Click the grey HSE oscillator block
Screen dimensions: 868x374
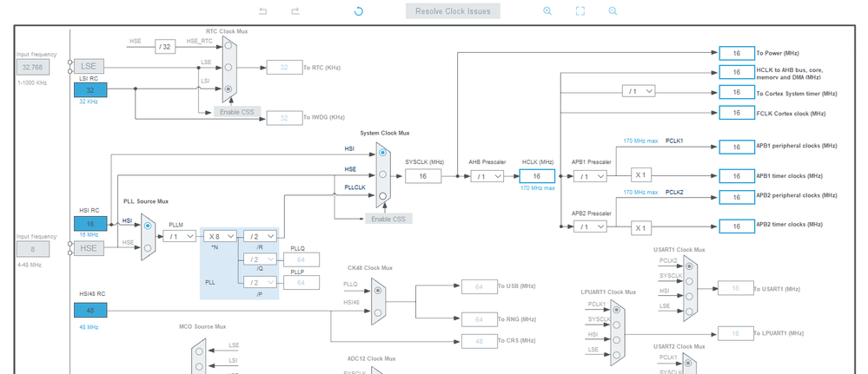(x=89, y=248)
